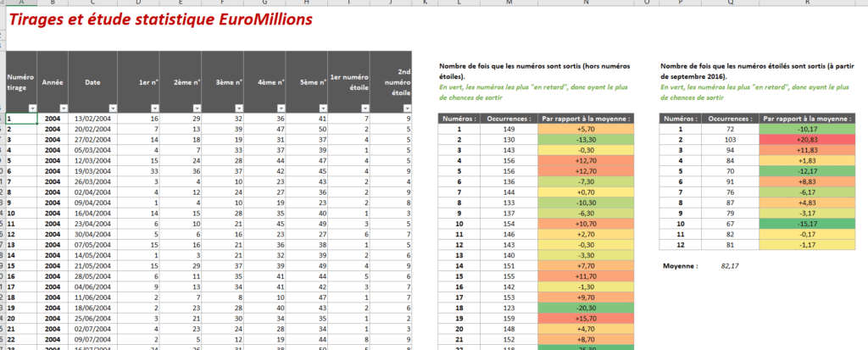Viewport: 868px width, 350px height.
Task: Open the Année column filter dropdown
Action: click(x=63, y=108)
